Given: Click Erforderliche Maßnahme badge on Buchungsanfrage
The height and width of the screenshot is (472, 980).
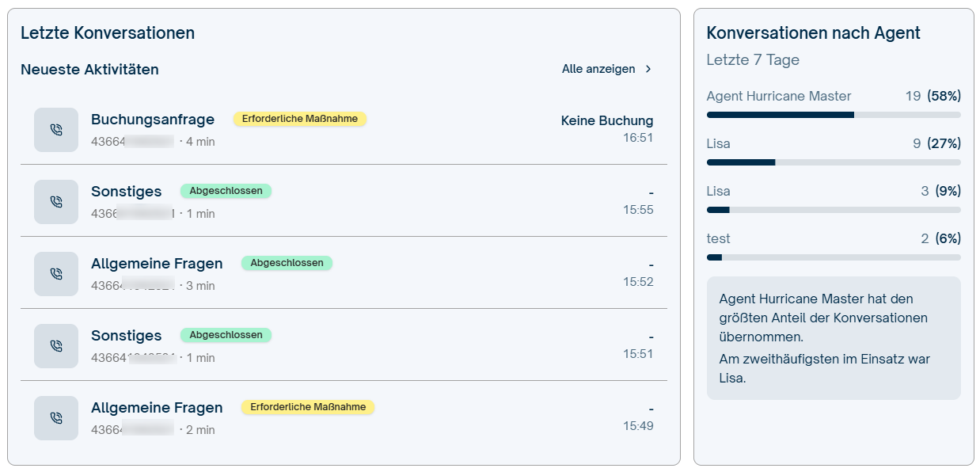Looking at the screenshot, I should click(300, 119).
